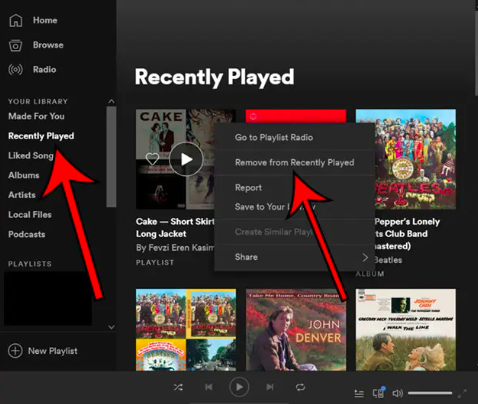Viewport: 478px width, 404px height.
Task: Like the Cake playlist with heart icon
Action: point(152,159)
